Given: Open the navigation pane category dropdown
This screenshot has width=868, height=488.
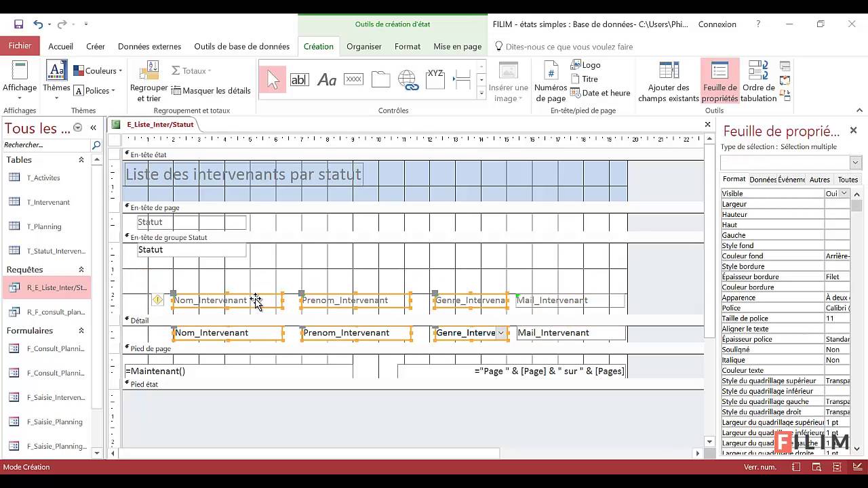Looking at the screenshot, I should click(77, 127).
